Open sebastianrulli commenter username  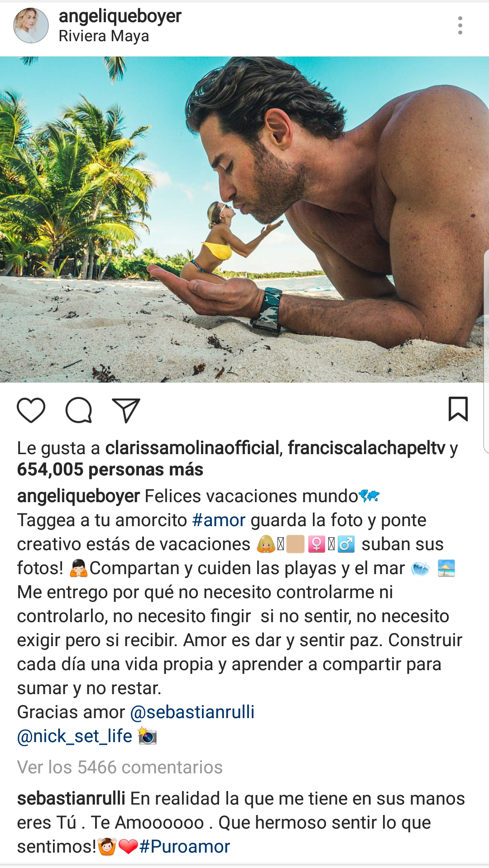click(71, 799)
